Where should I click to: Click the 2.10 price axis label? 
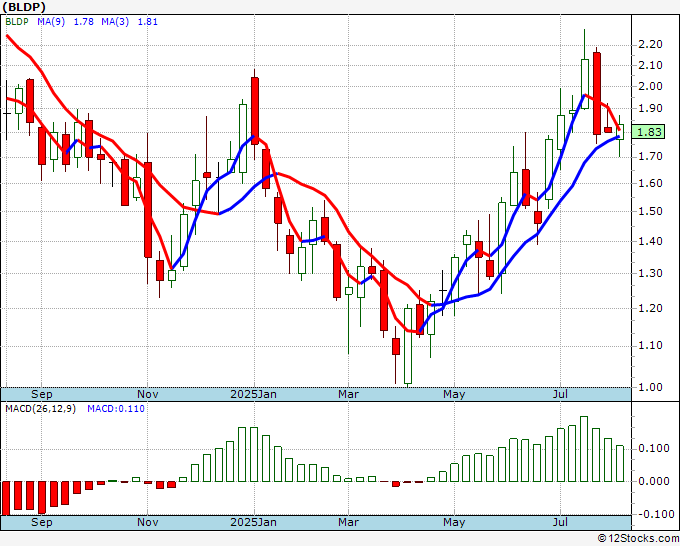point(650,65)
